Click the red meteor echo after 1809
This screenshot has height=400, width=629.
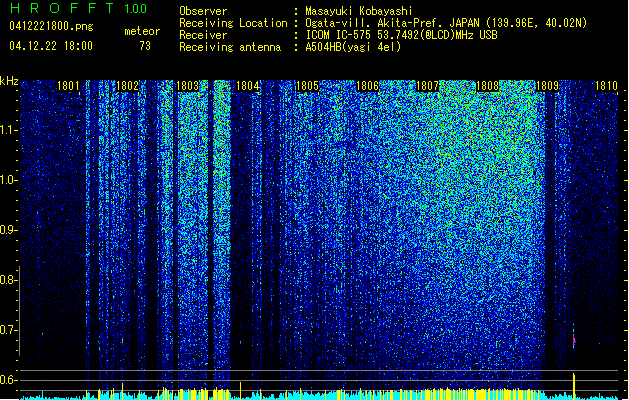point(574,339)
